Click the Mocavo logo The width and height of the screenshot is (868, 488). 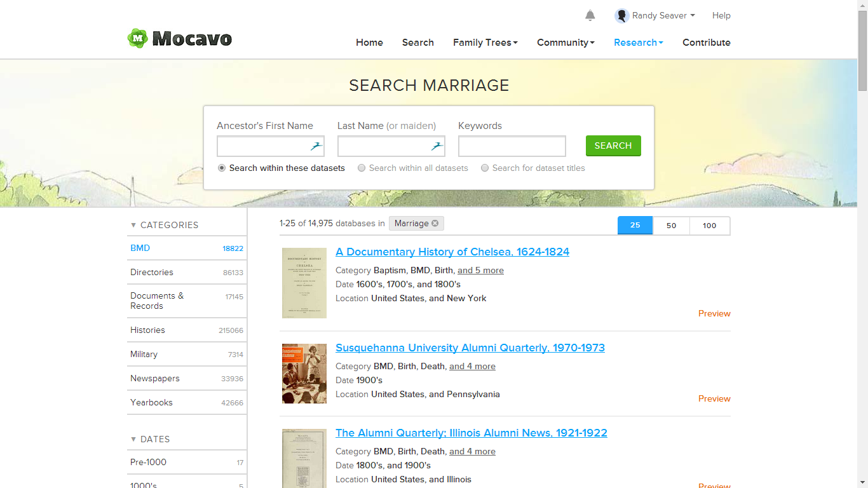[180, 39]
